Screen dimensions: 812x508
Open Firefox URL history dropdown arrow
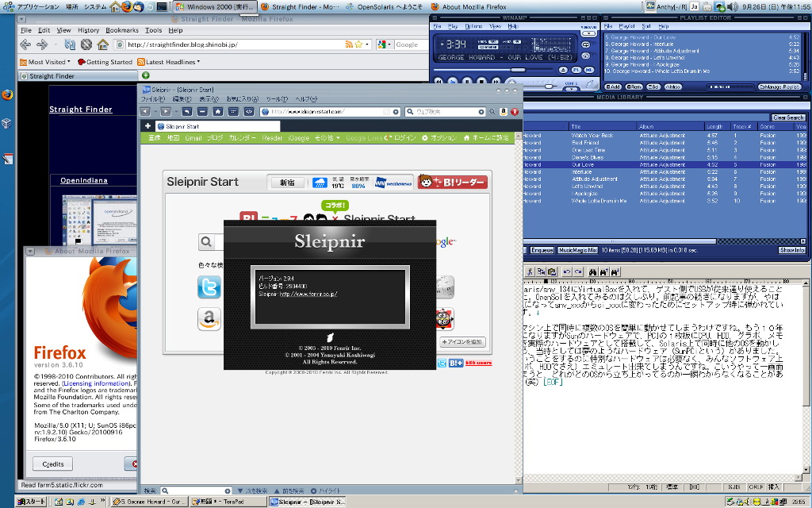[367, 44]
